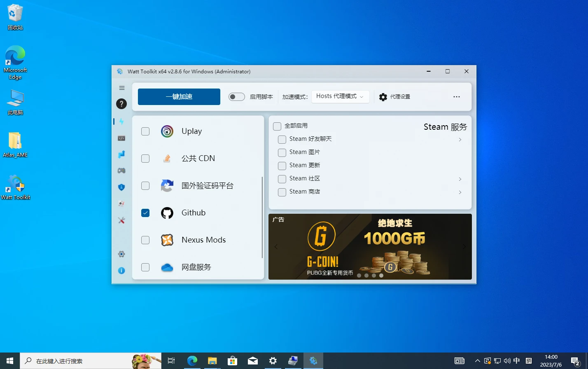Check the Uplay checkbox

tap(145, 131)
